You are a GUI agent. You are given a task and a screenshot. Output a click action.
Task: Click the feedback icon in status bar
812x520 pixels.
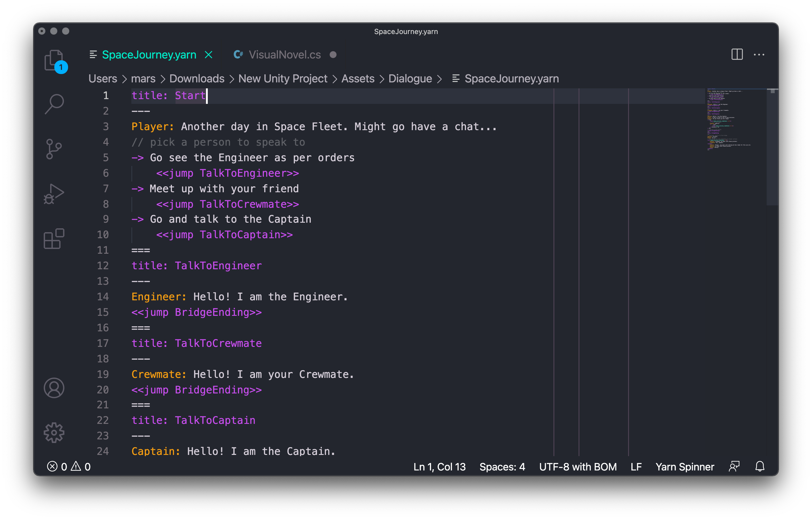pyautogui.click(x=734, y=466)
